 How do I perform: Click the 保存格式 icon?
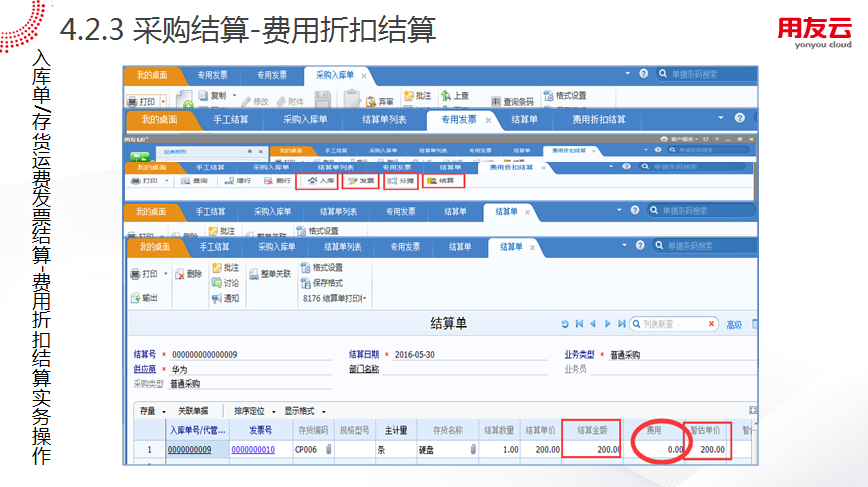point(328,283)
